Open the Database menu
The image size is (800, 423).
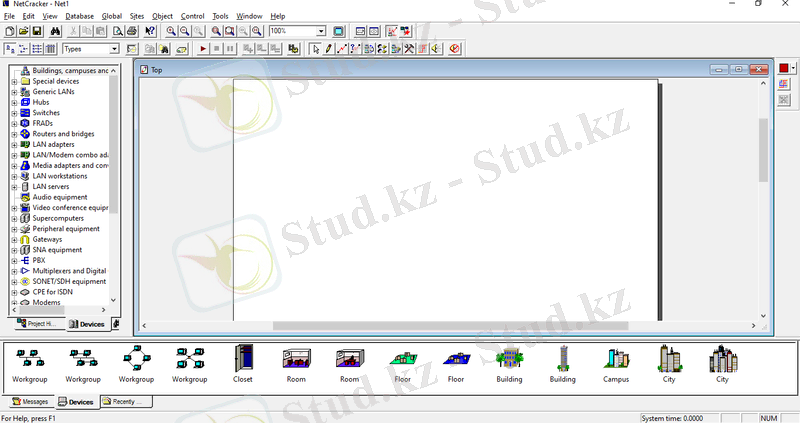pos(80,16)
